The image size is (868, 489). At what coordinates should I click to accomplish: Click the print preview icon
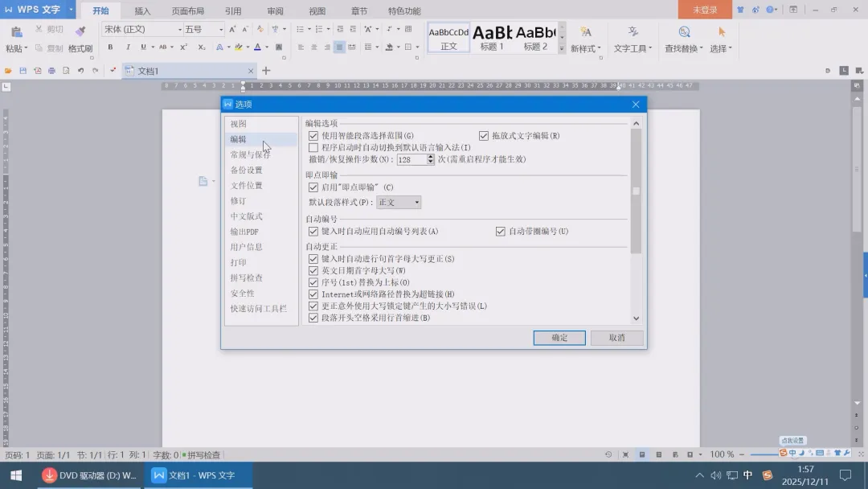coord(66,71)
